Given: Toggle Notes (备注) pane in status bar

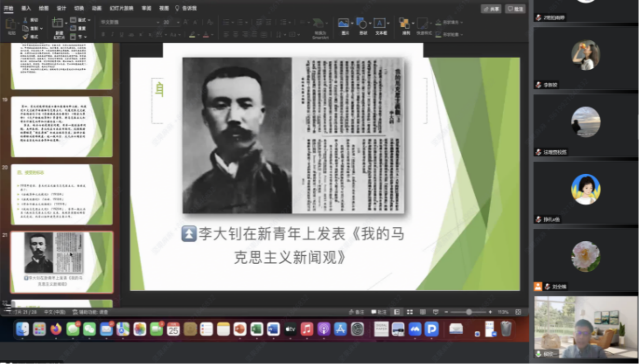Looking at the screenshot, I should point(356,312).
